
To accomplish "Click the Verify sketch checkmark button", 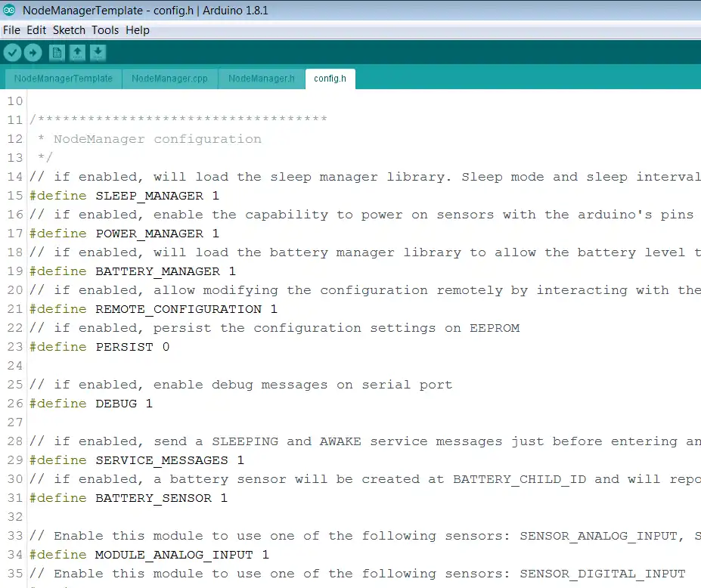I will [13, 53].
